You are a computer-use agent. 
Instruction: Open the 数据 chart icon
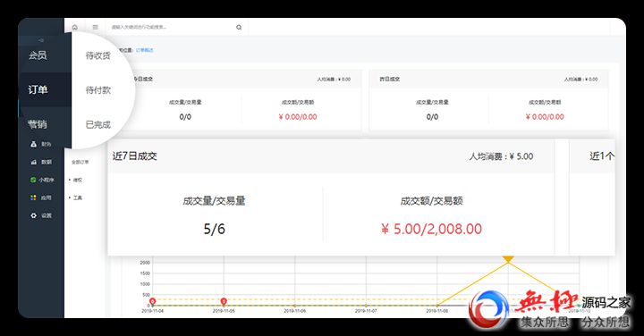(34, 162)
